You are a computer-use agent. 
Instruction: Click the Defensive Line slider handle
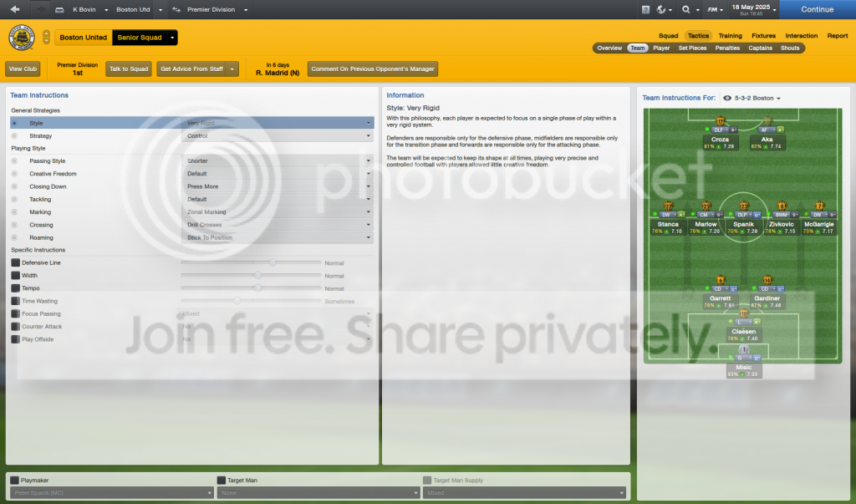272,262
